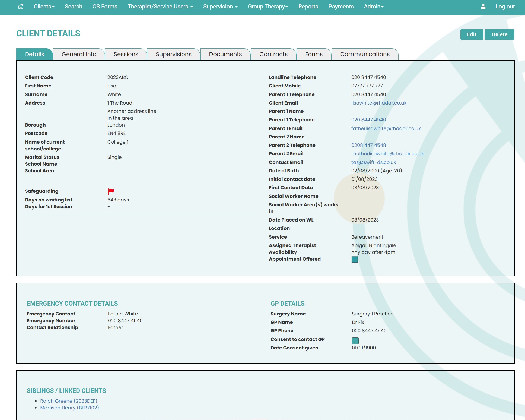Toggle Appointment Offered checkbox
Viewport: 525px width, 420px height.
tap(355, 260)
